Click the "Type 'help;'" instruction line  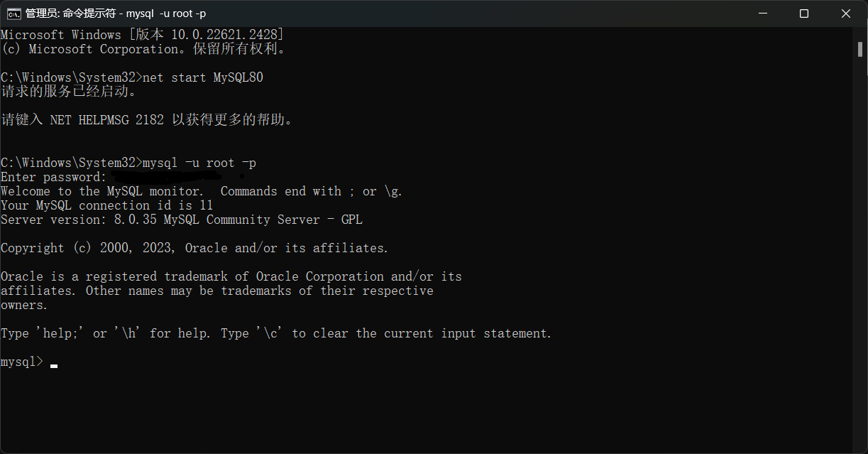coord(275,333)
